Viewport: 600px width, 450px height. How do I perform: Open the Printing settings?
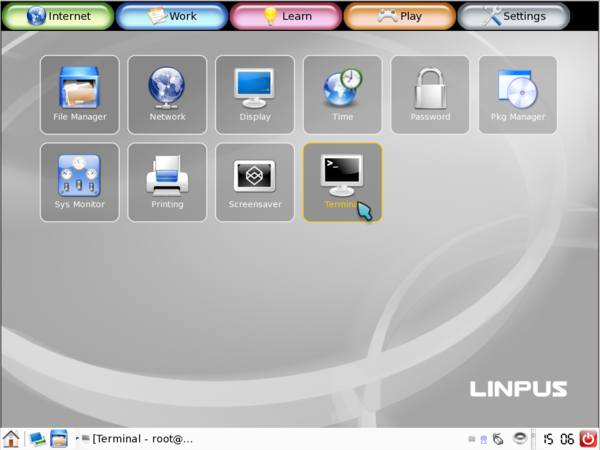167,182
